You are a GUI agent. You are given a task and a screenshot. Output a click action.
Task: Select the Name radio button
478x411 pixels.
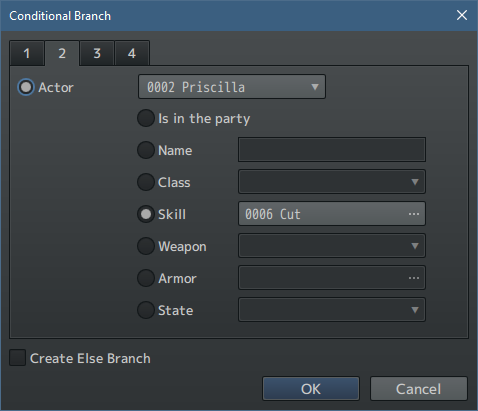coord(146,150)
